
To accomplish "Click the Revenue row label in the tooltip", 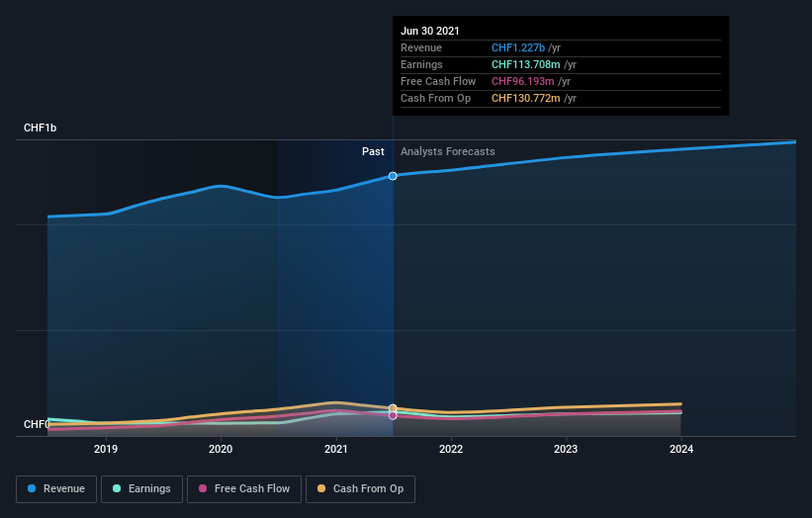I will pos(421,47).
